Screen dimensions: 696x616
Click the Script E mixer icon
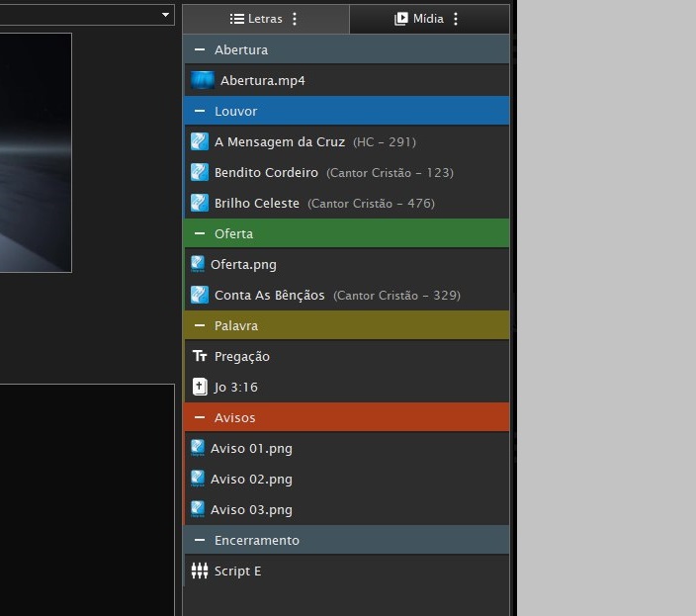(200, 571)
